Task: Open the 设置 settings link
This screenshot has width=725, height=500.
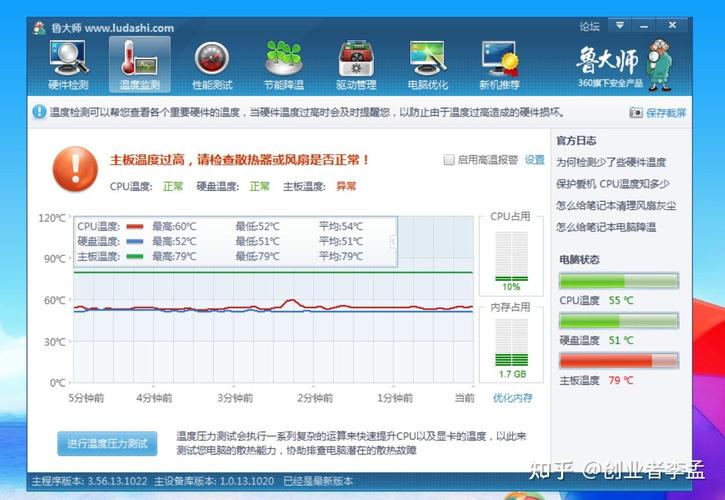Action: [535, 160]
